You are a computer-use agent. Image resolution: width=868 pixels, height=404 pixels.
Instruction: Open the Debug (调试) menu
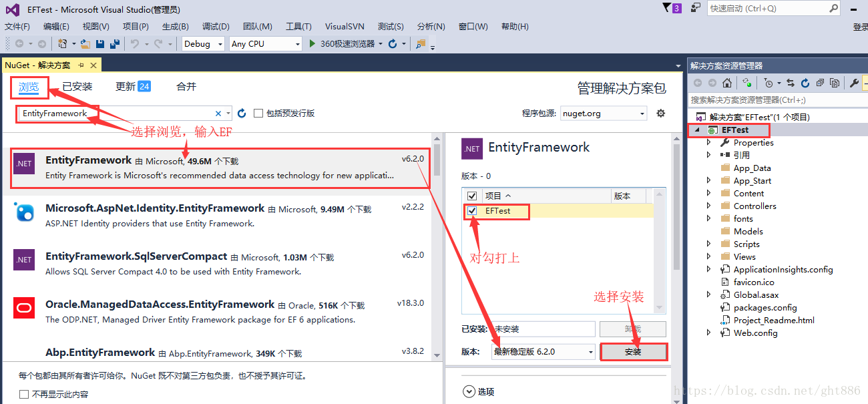(215, 27)
